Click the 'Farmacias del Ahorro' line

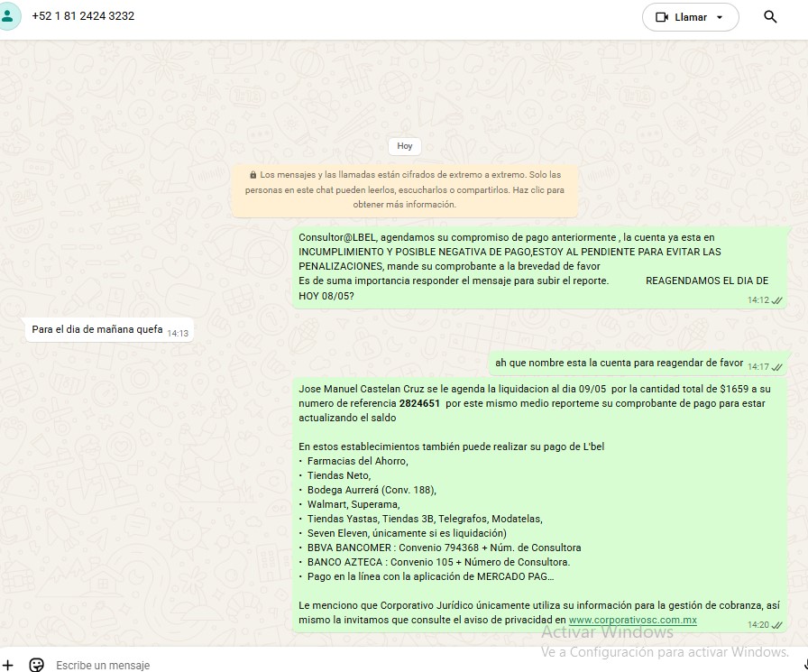coord(358,461)
